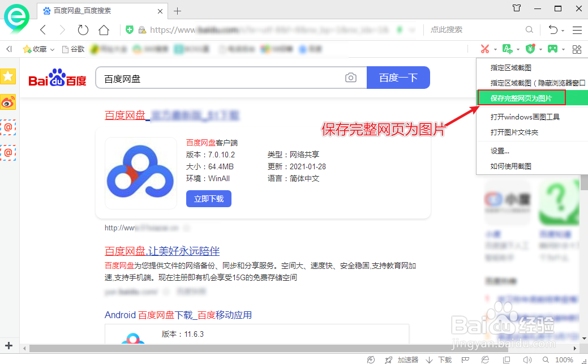Click the forward navigation arrow
The height and width of the screenshot is (364, 588).
[63, 29]
